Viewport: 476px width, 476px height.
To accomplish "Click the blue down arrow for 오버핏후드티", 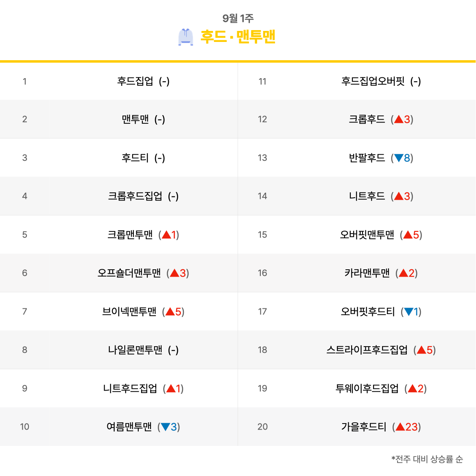I will click(x=408, y=312).
